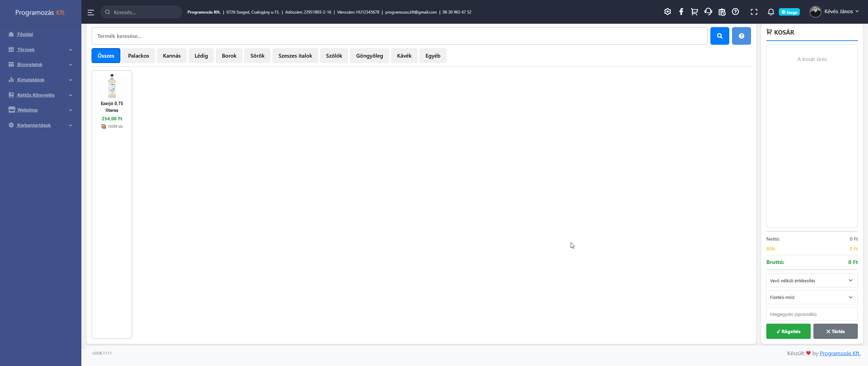Viewport: 868px width, 366px height.
Task: Click the green Rögzítés button
Action: [x=788, y=331]
